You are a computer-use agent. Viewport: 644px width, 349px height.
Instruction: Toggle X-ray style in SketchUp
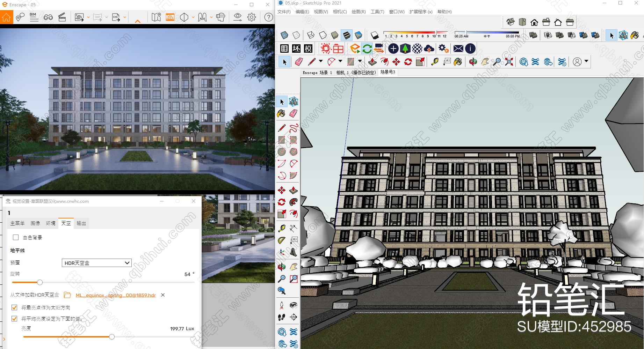(284, 35)
